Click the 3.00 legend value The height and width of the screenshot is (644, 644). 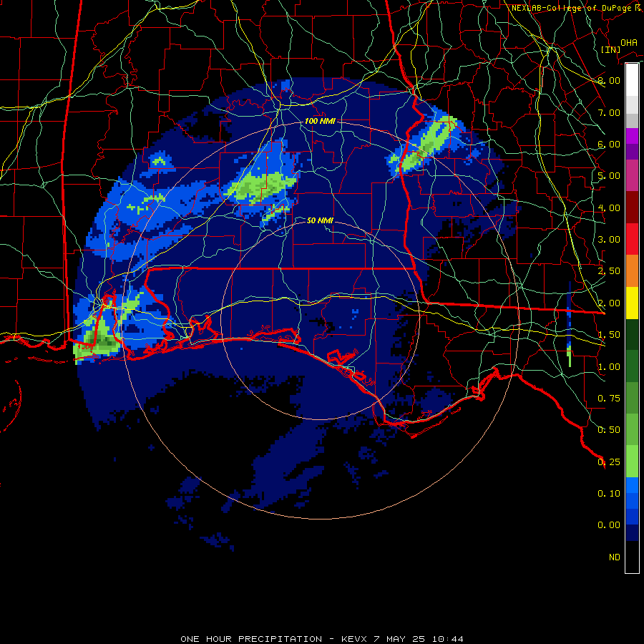tap(609, 240)
